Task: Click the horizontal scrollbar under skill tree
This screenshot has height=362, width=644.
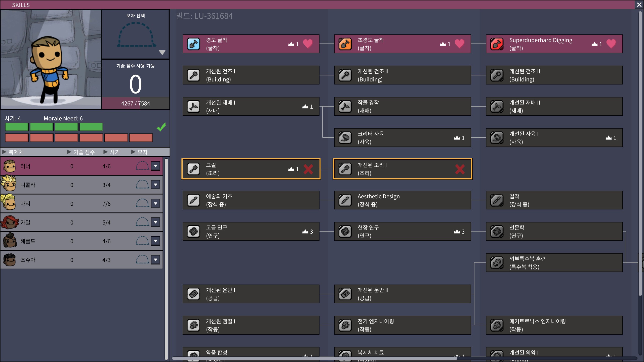Action: tap(314, 358)
